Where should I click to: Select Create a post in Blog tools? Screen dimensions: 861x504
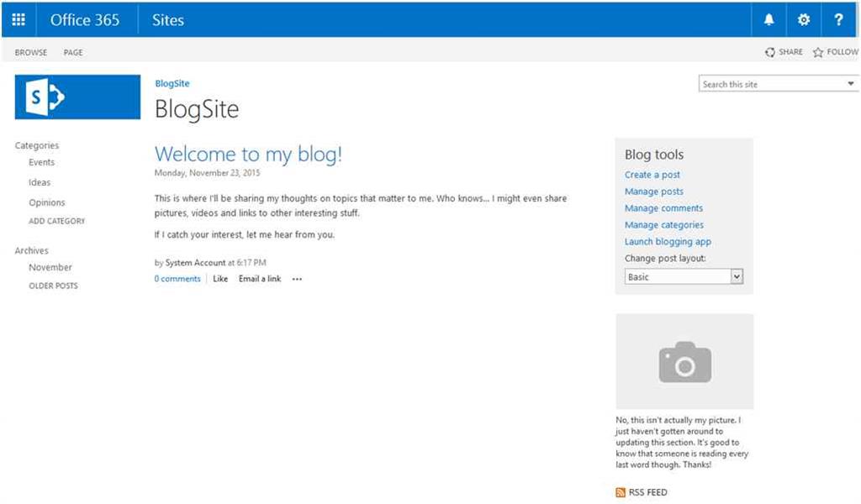[x=652, y=174]
